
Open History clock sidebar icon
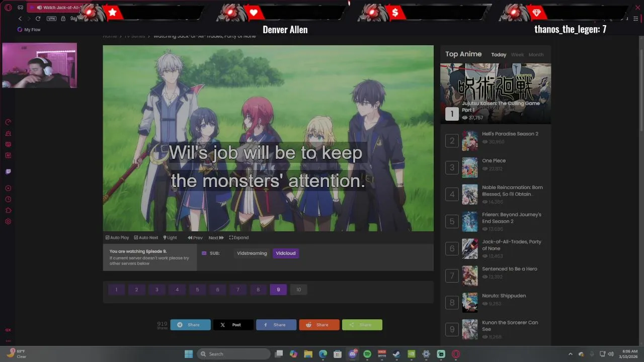pyautogui.click(x=8, y=199)
